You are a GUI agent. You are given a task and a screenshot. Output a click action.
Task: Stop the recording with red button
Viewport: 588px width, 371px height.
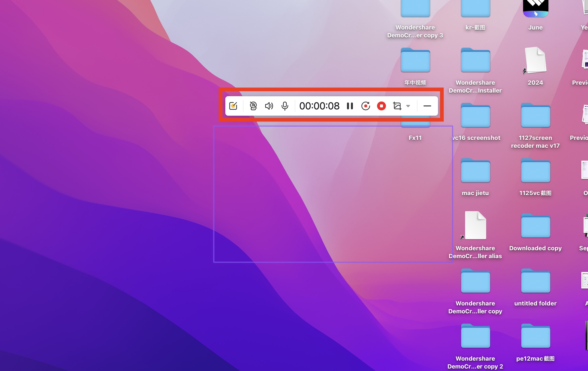point(381,106)
